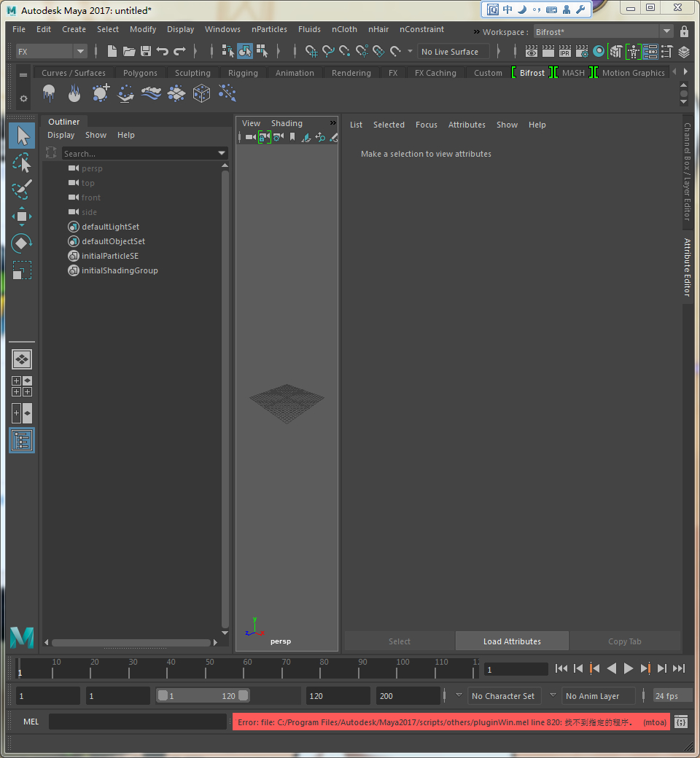Open shelf options gear menu
The width and height of the screenshot is (700, 758).
pos(23,98)
